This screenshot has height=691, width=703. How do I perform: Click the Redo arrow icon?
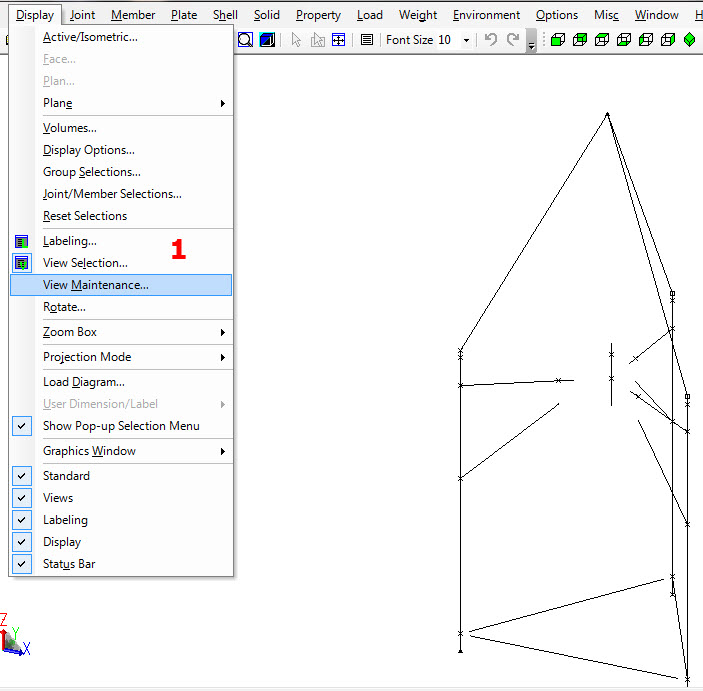[513, 39]
